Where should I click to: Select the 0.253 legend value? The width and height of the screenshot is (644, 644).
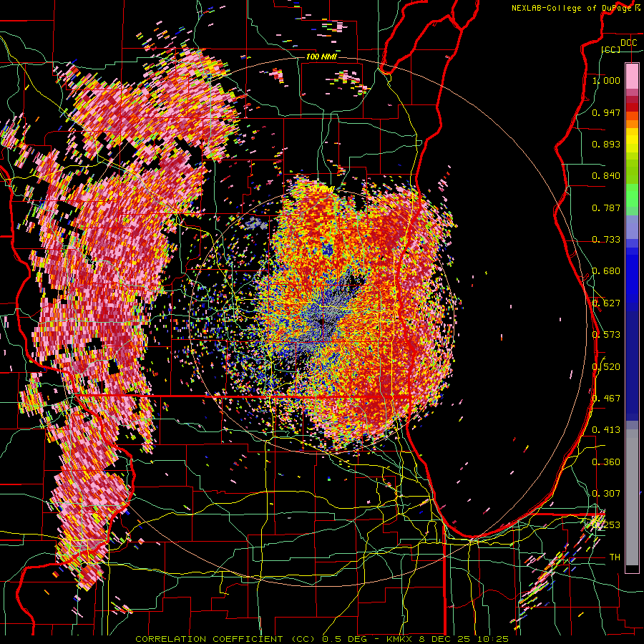(x=606, y=525)
